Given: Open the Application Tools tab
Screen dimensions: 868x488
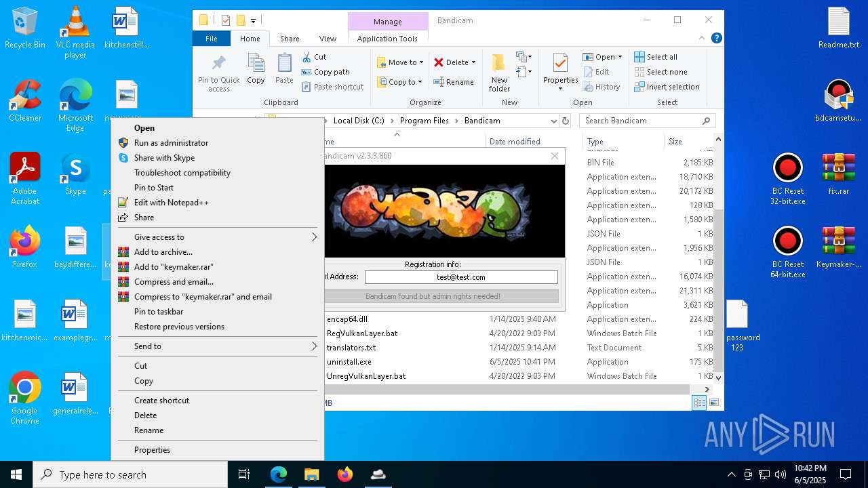Looking at the screenshot, I should (x=387, y=39).
